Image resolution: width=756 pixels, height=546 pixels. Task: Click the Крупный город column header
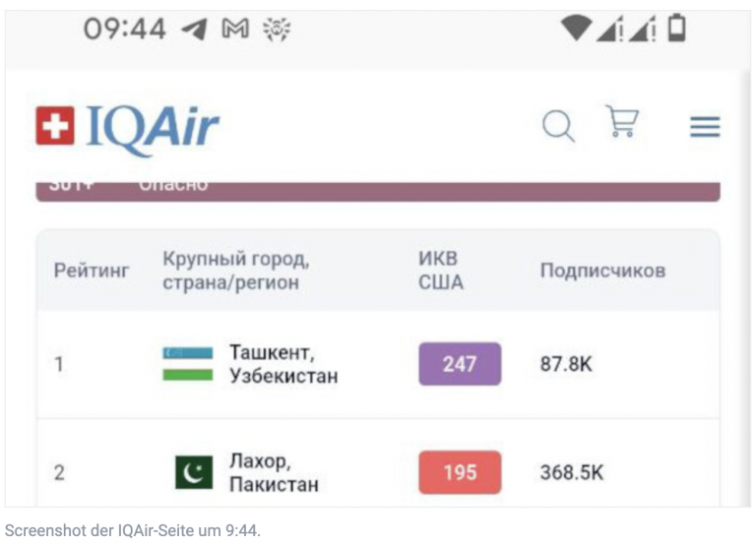pos(236,271)
